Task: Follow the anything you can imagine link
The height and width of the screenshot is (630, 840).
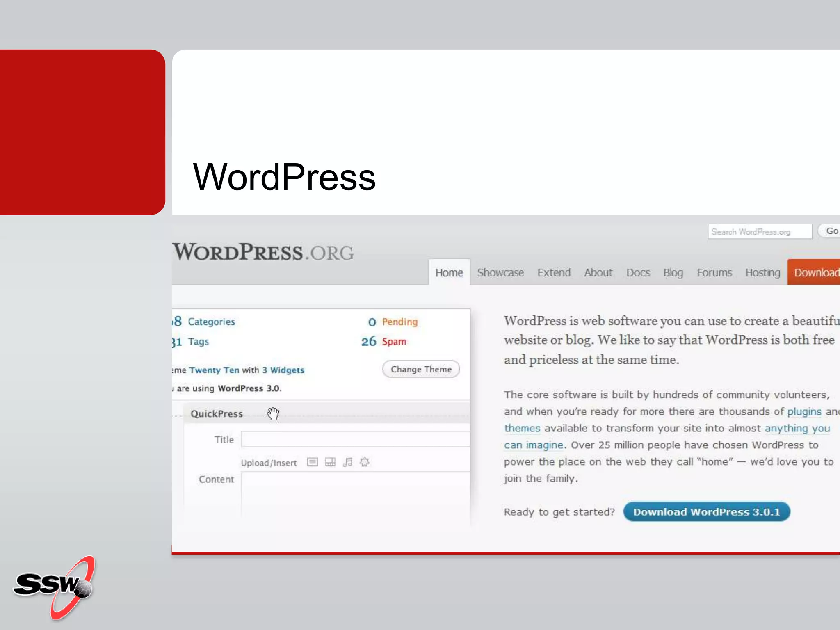Action: (797, 428)
